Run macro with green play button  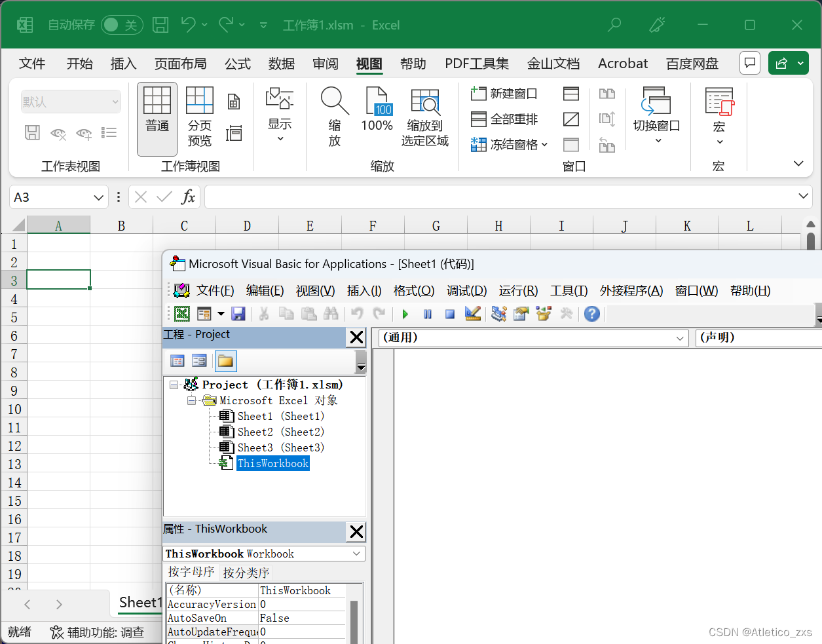click(405, 314)
